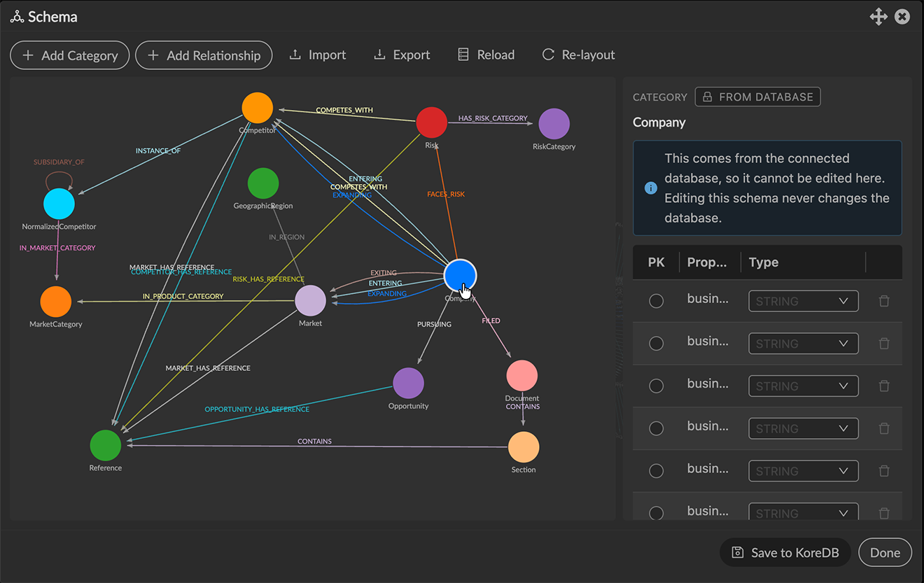Click the Add Category button
Screen dimensions: 924x583
point(69,55)
